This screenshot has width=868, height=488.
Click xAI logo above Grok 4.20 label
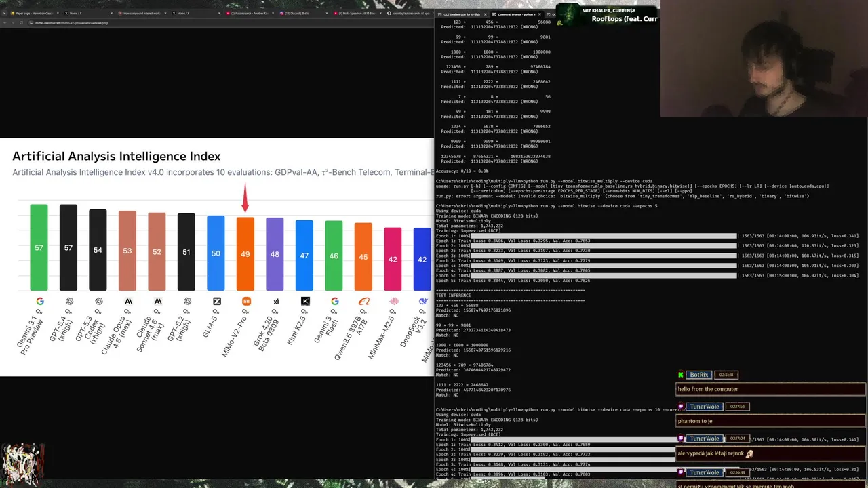[x=276, y=301]
